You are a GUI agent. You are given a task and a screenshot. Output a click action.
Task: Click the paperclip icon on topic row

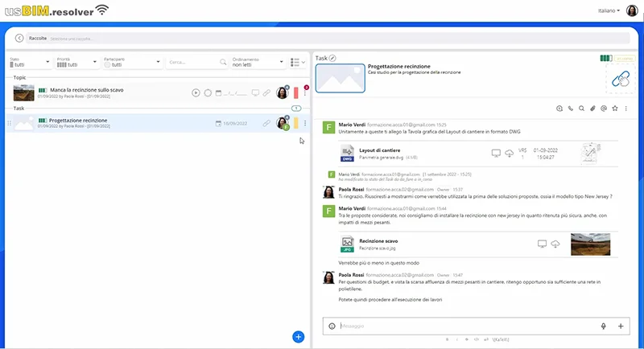[266, 93]
